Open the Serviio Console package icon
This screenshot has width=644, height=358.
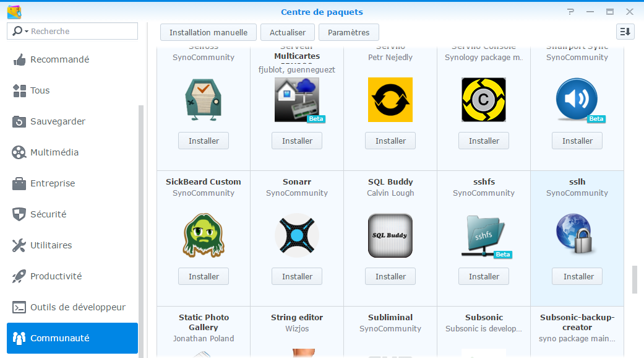tap(484, 100)
